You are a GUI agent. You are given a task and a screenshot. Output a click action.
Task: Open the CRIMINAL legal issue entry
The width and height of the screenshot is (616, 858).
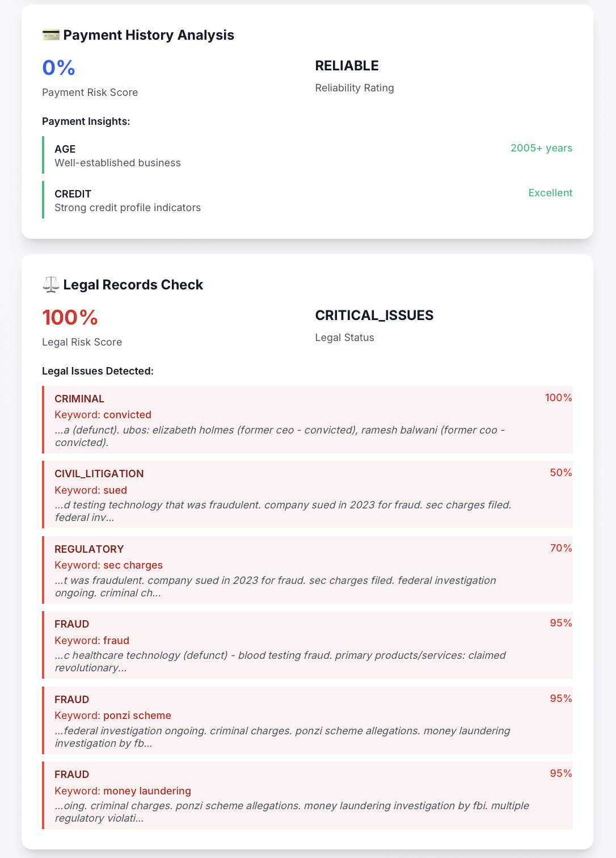[307, 419]
